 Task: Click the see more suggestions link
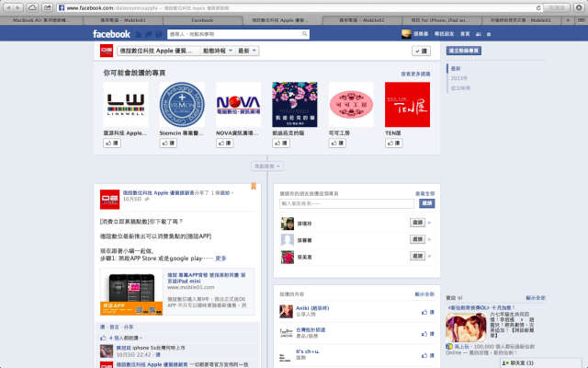[x=415, y=74]
